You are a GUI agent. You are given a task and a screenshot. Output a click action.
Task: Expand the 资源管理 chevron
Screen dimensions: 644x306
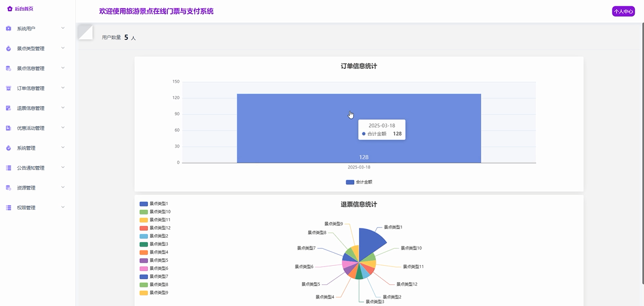(63, 187)
